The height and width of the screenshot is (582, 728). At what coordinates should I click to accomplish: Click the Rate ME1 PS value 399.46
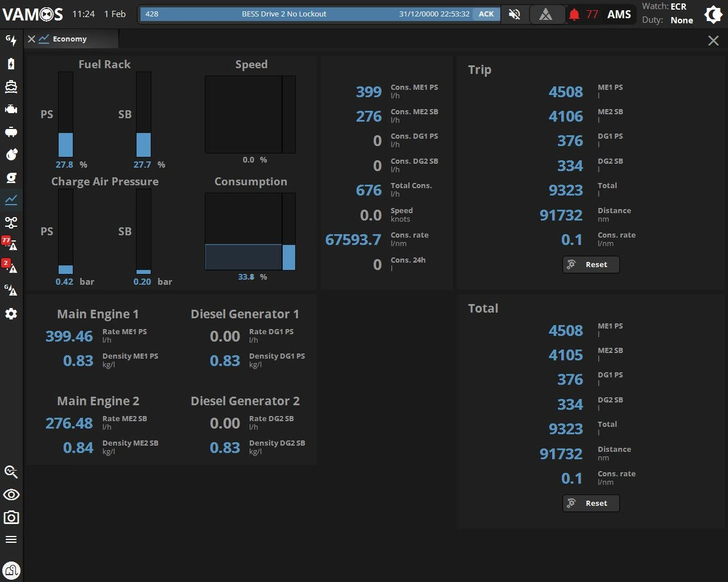[x=69, y=336]
